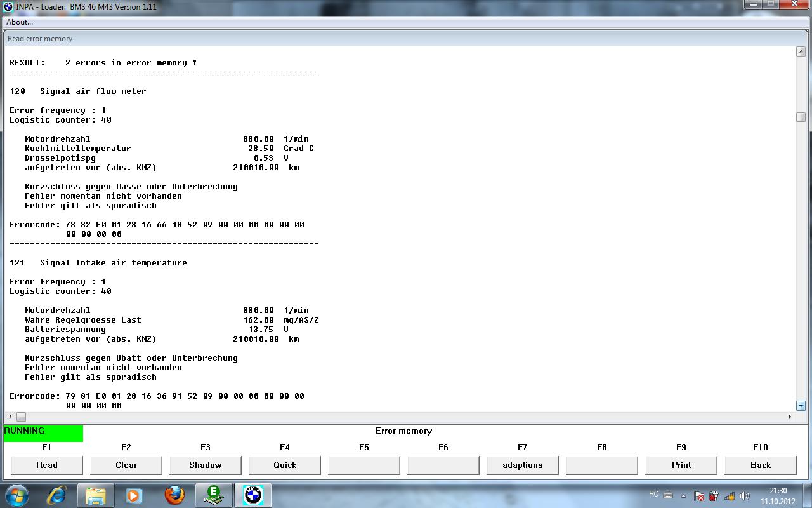This screenshot has width=812, height=508.
Task: Click vertical scrollbar up arrow
Action: tap(801, 51)
